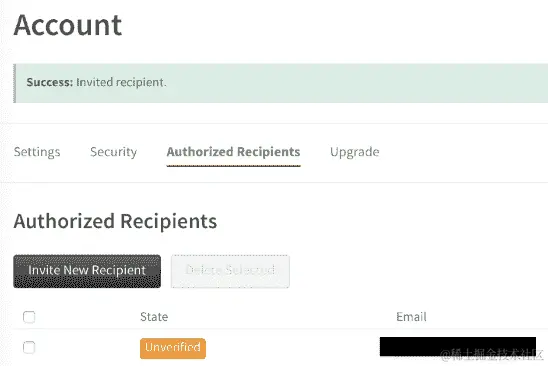Click the Authorized Recipients section heading
Viewport: 548px width, 366px height.
tap(115, 221)
